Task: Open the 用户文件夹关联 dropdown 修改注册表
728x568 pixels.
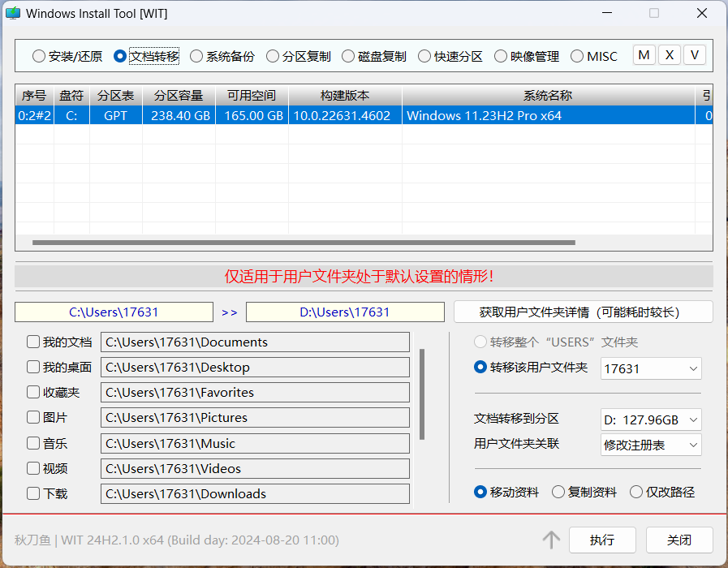Action: tap(651, 445)
